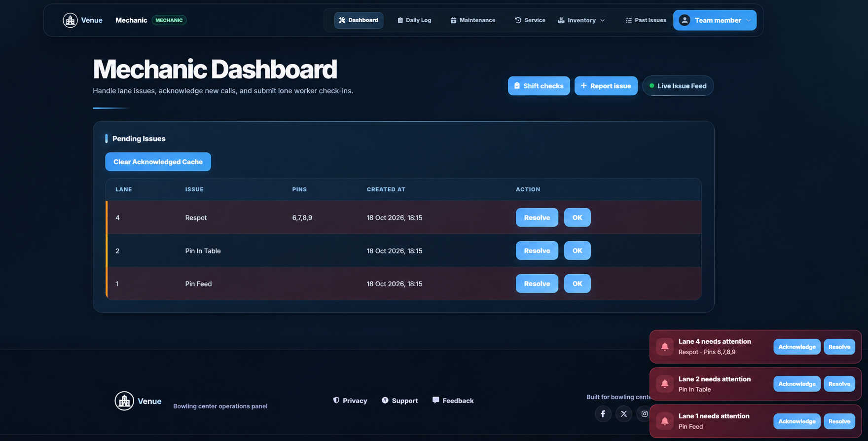Screen dimensions: 868x441
Task: Acknowledge the Lane 4 attention alert
Action: 797,347
